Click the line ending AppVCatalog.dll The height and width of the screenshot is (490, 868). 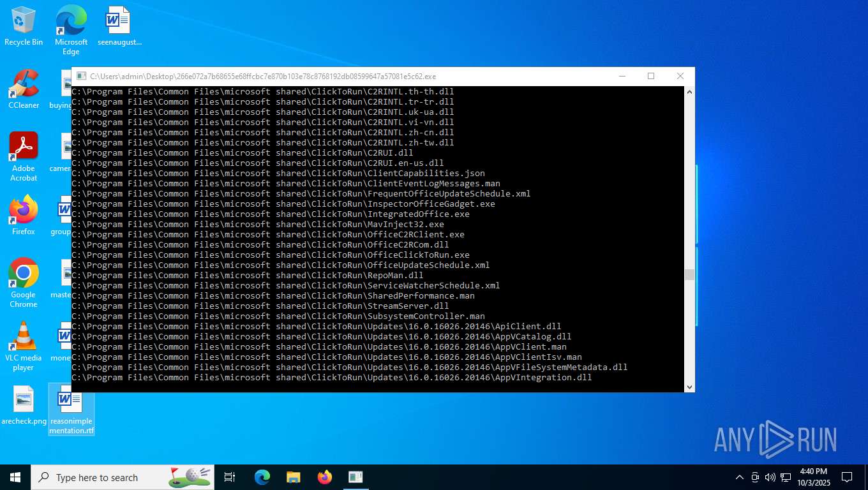[x=322, y=337]
